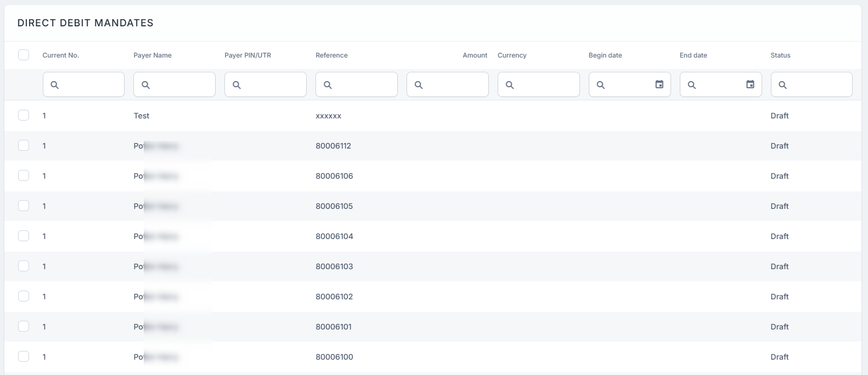The width and height of the screenshot is (868, 375).
Task: Click the xxxxxx reference cell
Action: coord(328,116)
